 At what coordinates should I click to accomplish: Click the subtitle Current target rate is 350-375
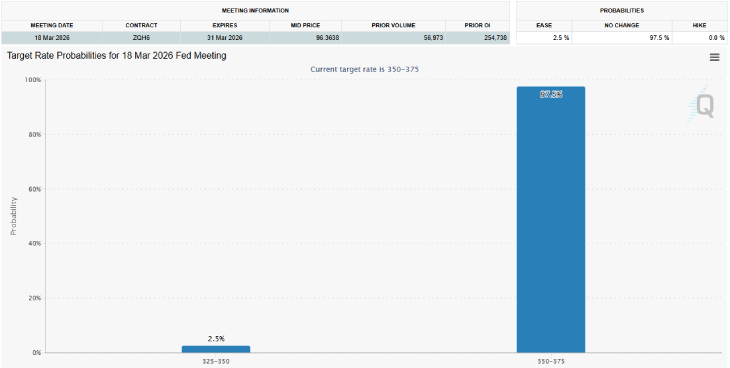(365, 69)
